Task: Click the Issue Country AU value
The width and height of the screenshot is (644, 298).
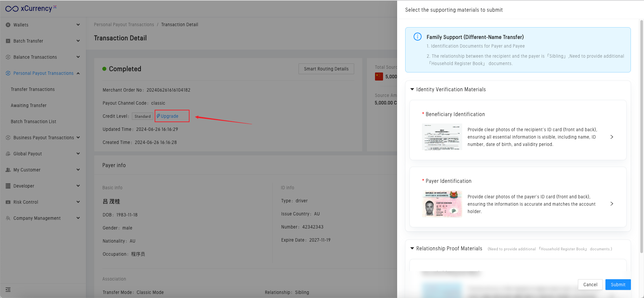Action: click(x=317, y=214)
